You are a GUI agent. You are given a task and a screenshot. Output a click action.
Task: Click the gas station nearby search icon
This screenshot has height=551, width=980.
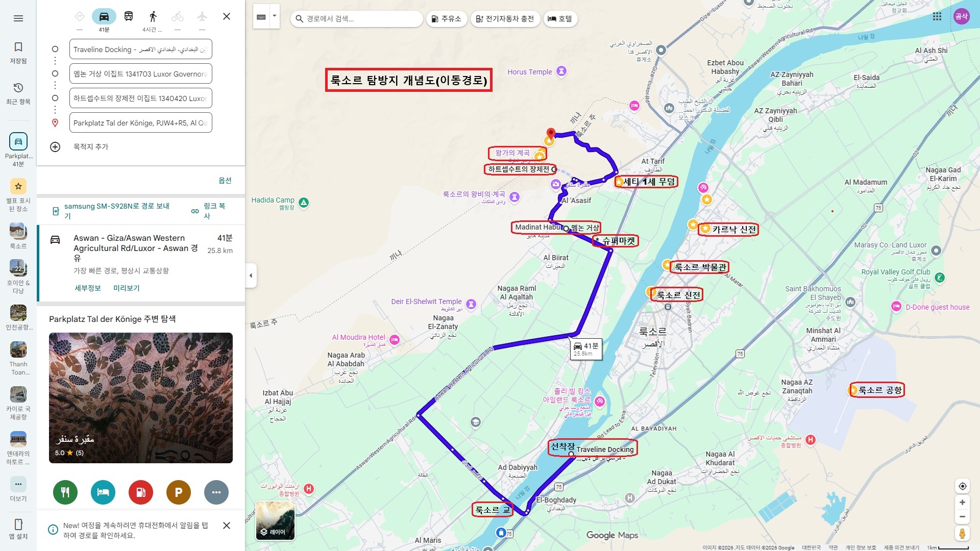coord(141,492)
